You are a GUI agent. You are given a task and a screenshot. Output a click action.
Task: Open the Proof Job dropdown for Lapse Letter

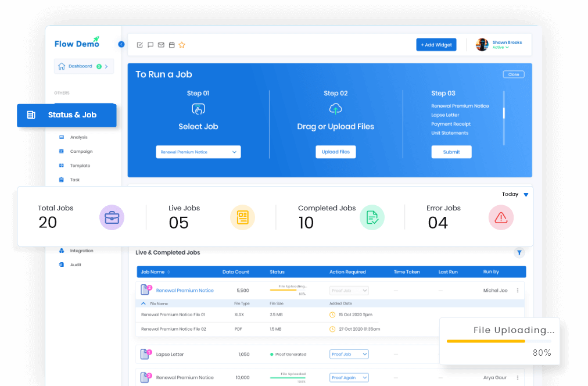[349, 354]
